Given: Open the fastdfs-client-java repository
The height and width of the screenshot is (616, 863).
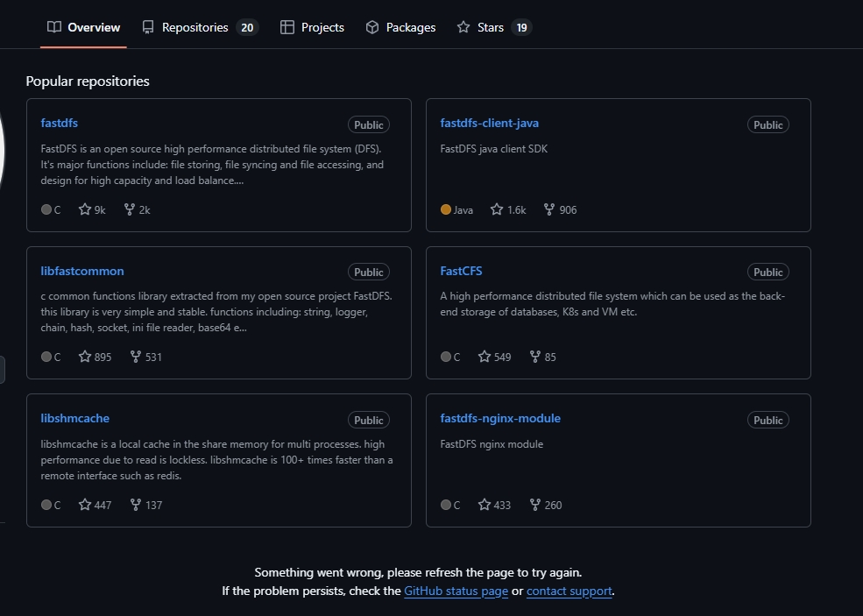Looking at the screenshot, I should pos(489,123).
